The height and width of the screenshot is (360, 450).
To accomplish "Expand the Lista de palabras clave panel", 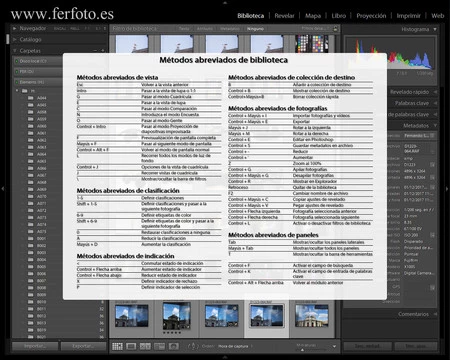I will coord(435,114).
